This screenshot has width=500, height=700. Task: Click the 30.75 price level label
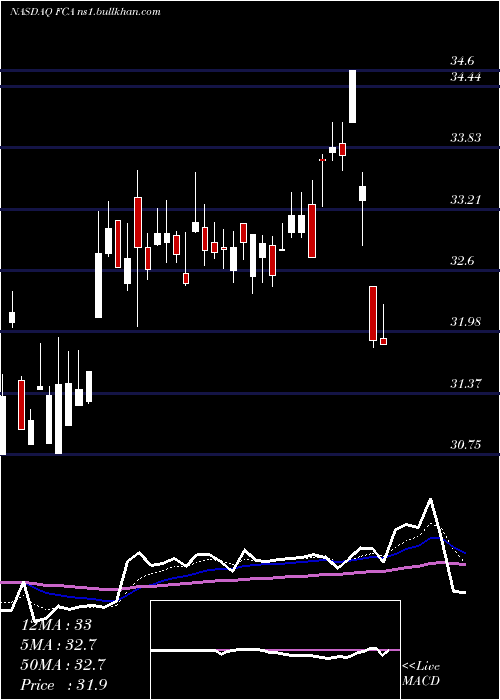click(466, 445)
